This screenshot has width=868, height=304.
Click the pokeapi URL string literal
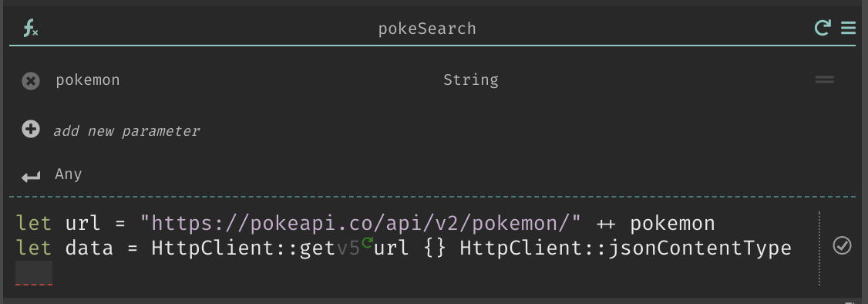click(x=361, y=224)
